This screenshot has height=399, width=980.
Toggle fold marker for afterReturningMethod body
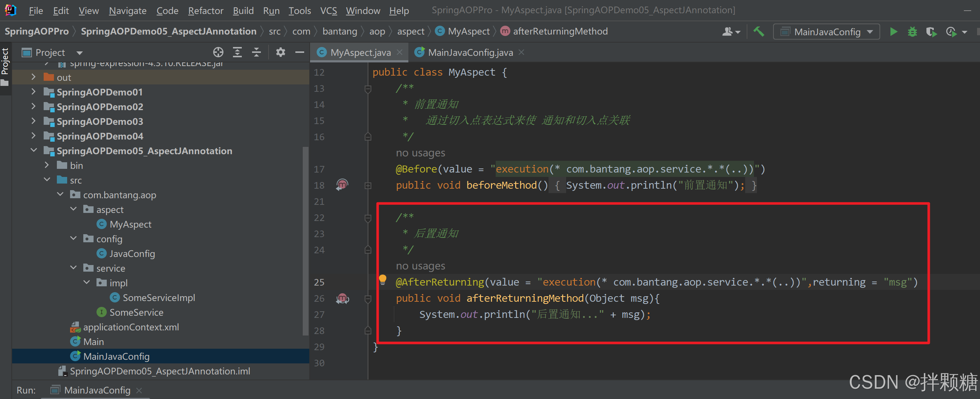368,299
